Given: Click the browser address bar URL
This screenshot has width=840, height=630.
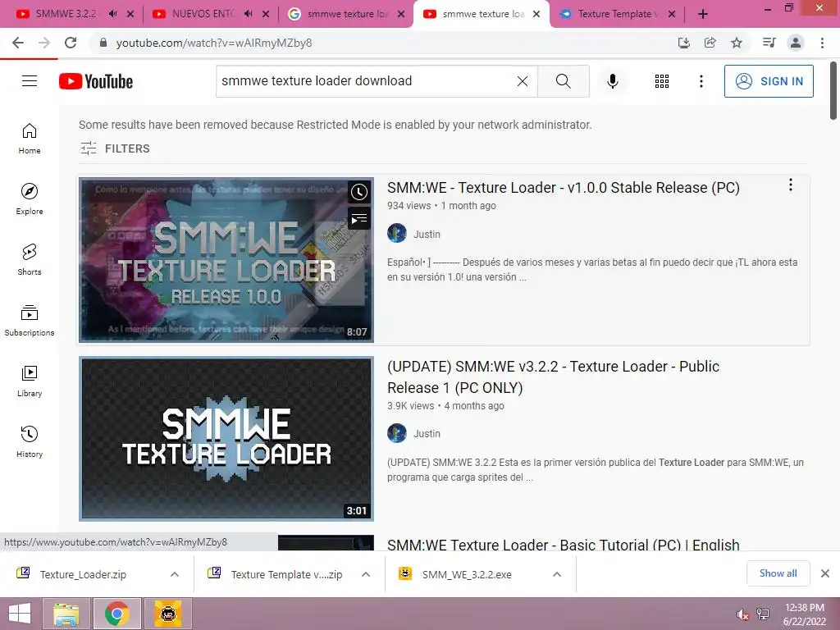Looking at the screenshot, I should coord(214,43).
